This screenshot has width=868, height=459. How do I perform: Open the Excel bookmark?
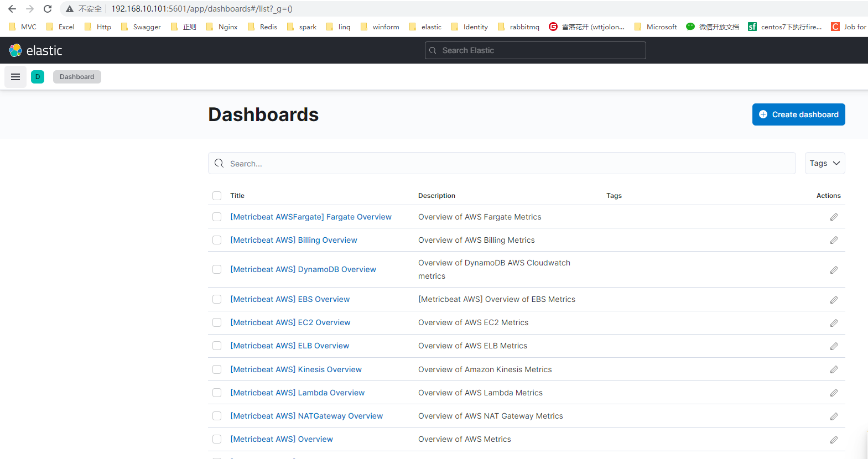tap(60, 27)
